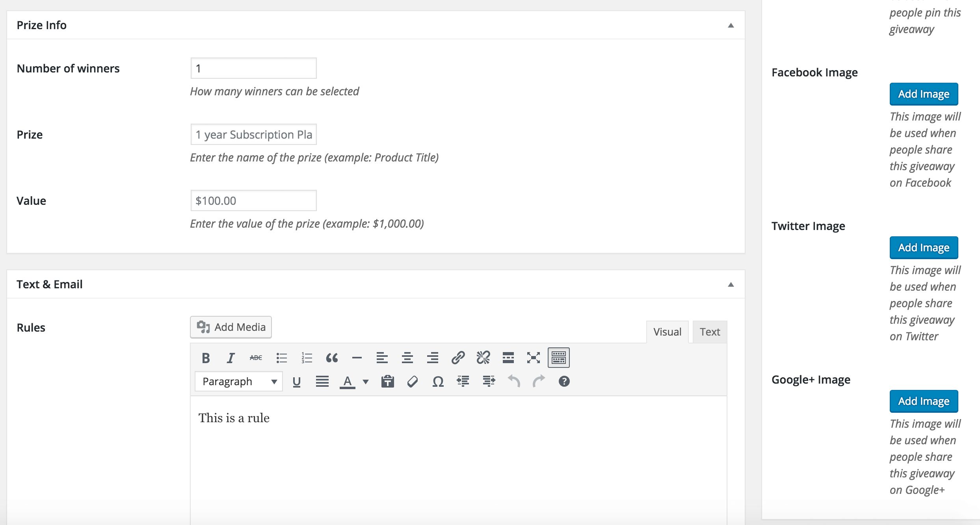Insert special character with Omega icon
The height and width of the screenshot is (525, 980).
click(x=438, y=381)
